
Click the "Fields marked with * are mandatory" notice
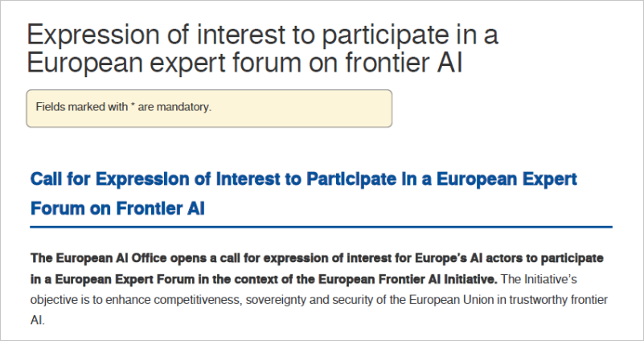[x=123, y=107]
